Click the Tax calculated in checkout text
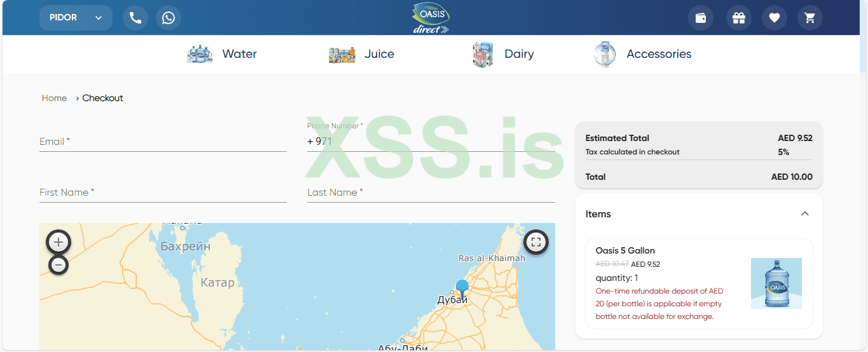Screen dimensions: 868x352 pyautogui.click(x=633, y=152)
